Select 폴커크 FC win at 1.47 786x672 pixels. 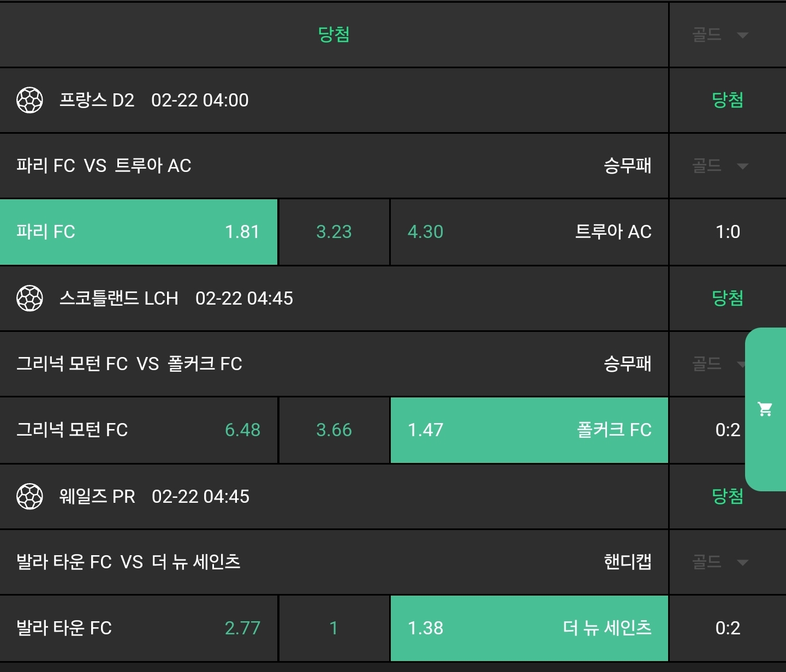pos(529,430)
